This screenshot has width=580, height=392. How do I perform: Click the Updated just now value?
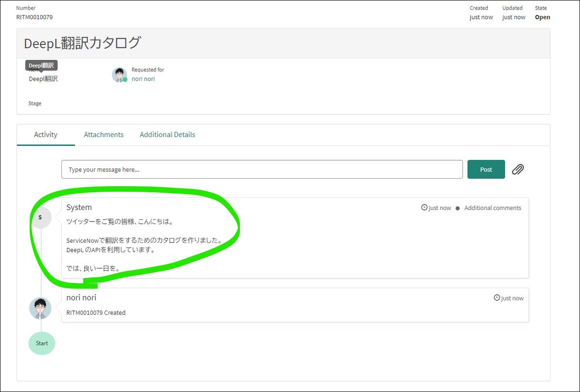pos(514,17)
